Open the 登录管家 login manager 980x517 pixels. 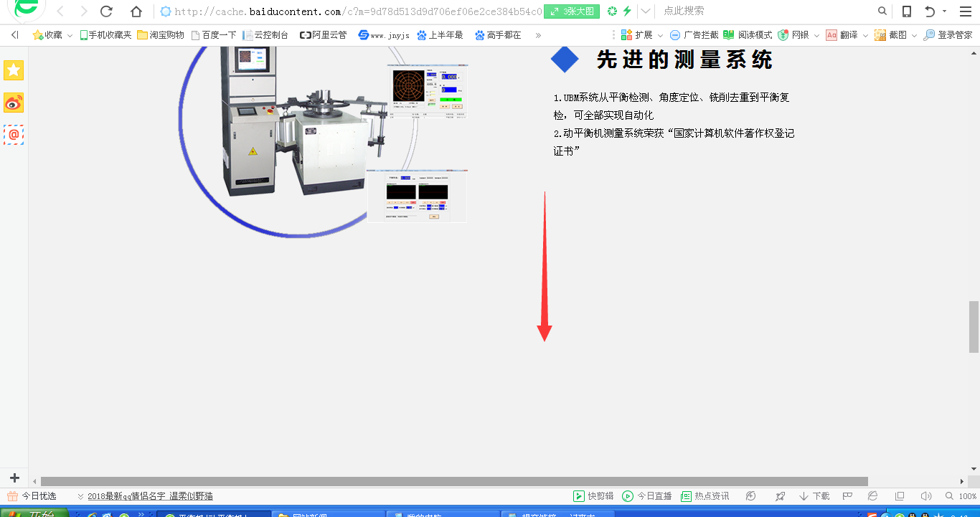pyautogui.click(x=948, y=34)
